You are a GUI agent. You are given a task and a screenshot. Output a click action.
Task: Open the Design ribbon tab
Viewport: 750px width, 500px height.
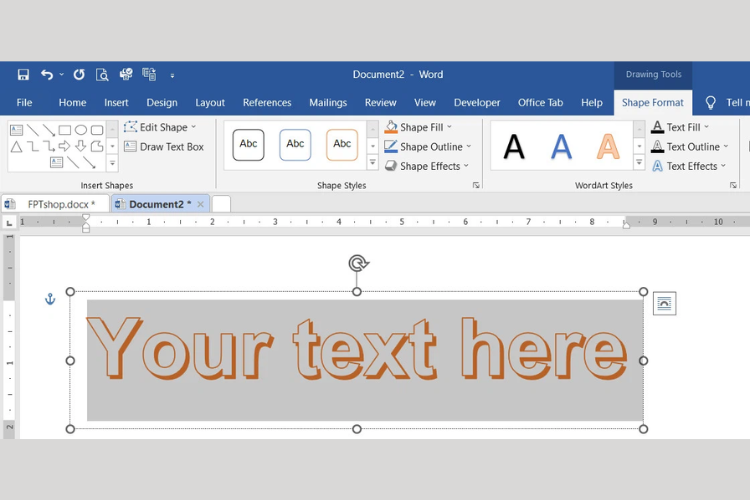(162, 102)
